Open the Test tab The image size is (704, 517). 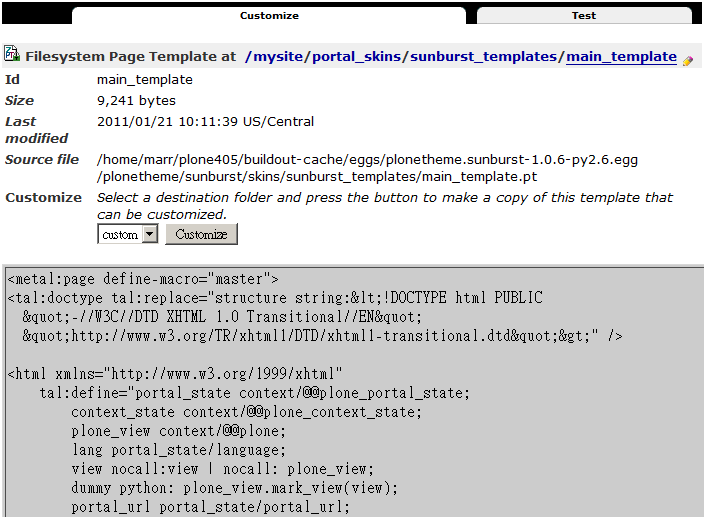point(584,16)
